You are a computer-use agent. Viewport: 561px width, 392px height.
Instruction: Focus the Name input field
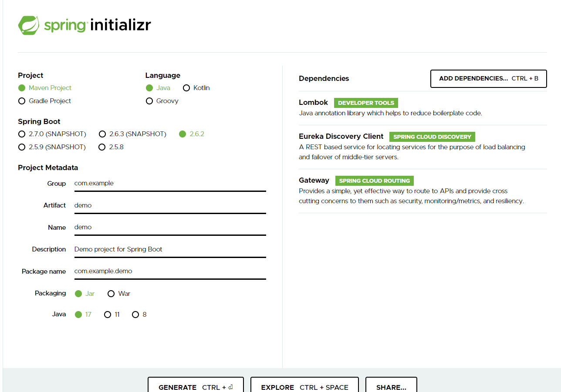click(170, 227)
